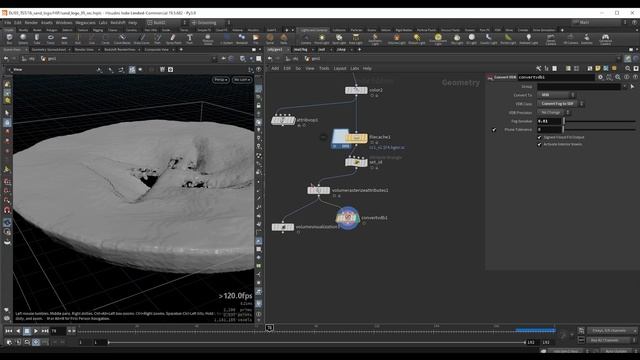The image size is (640, 360).
Task: Select the Draw Curve shelf tool
Action: [x=142, y=38]
